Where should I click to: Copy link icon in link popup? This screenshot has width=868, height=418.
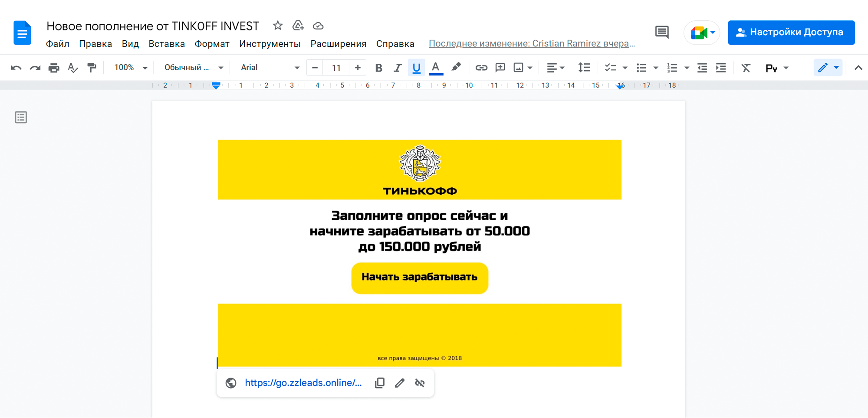click(x=380, y=383)
